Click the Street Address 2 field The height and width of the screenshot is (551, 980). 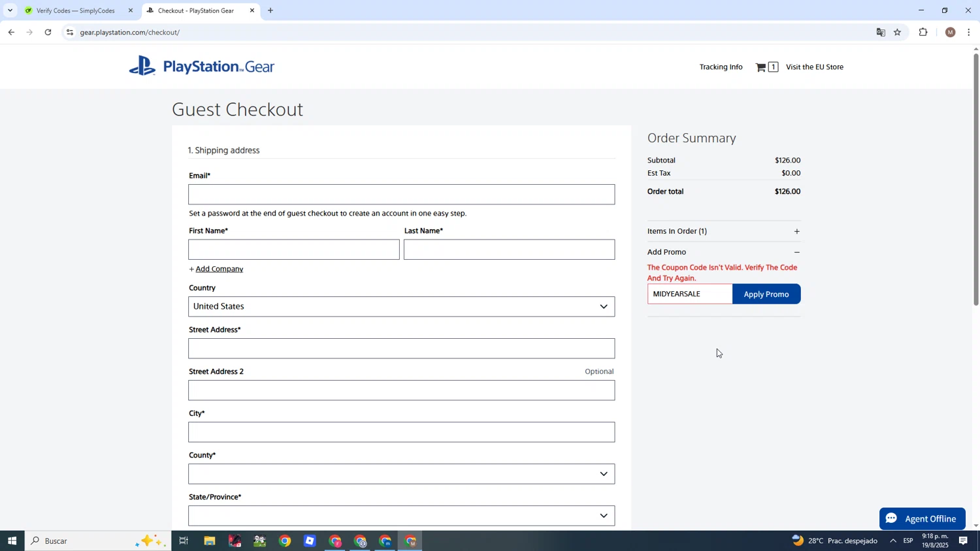(x=401, y=390)
